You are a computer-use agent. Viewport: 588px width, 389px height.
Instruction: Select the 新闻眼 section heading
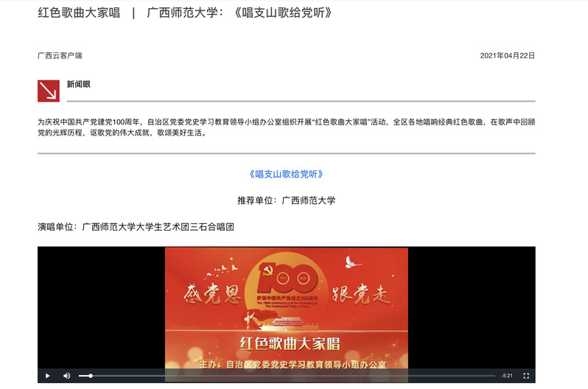tap(78, 84)
